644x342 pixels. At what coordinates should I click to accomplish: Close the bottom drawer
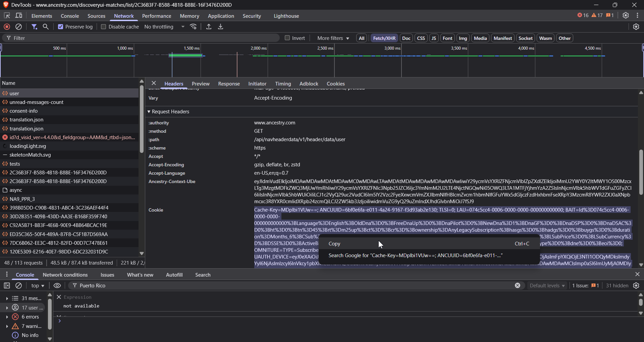(637, 274)
